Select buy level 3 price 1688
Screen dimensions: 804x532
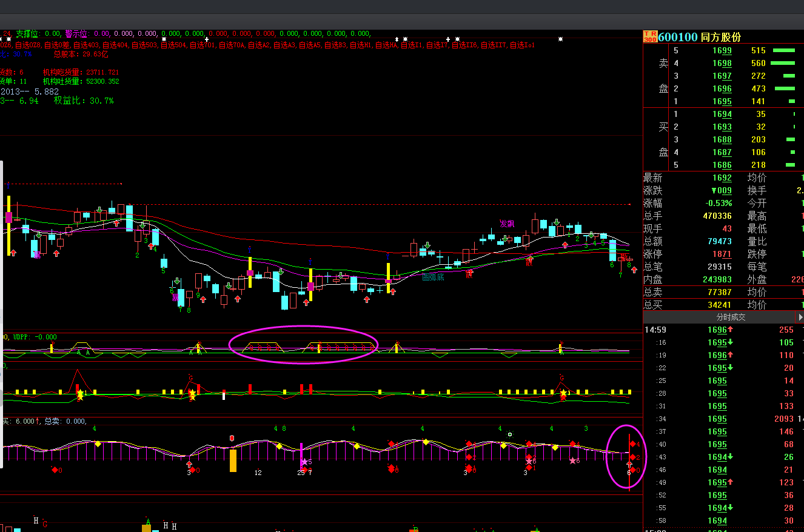tap(722, 139)
